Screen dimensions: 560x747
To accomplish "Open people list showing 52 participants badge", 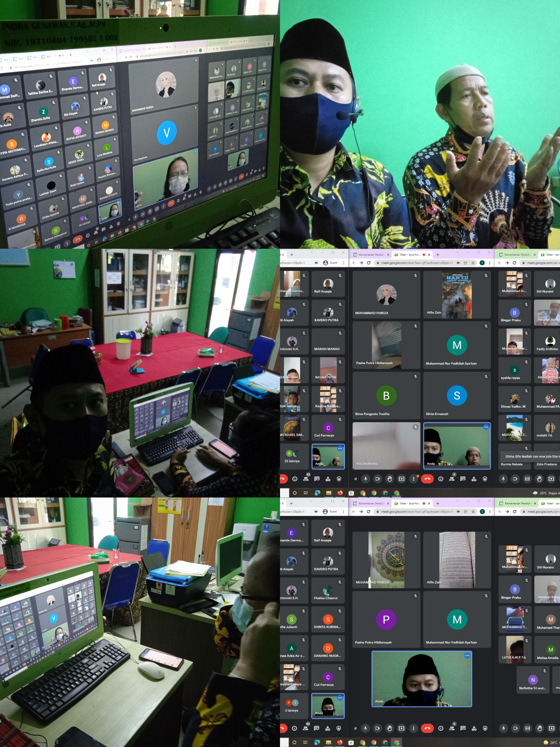I will [306, 479].
